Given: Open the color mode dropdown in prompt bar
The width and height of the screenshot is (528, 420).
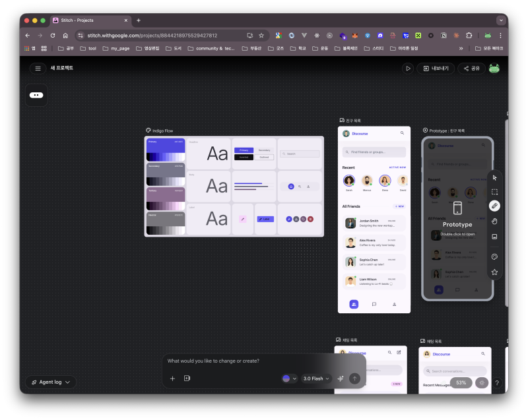Looking at the screenshot, I should point(290,378).
